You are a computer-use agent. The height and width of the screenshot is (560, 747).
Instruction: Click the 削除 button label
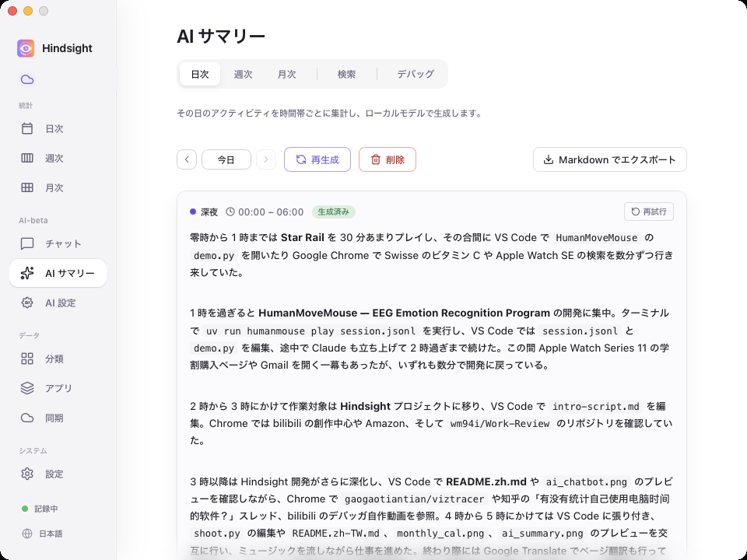click(395, 159)
